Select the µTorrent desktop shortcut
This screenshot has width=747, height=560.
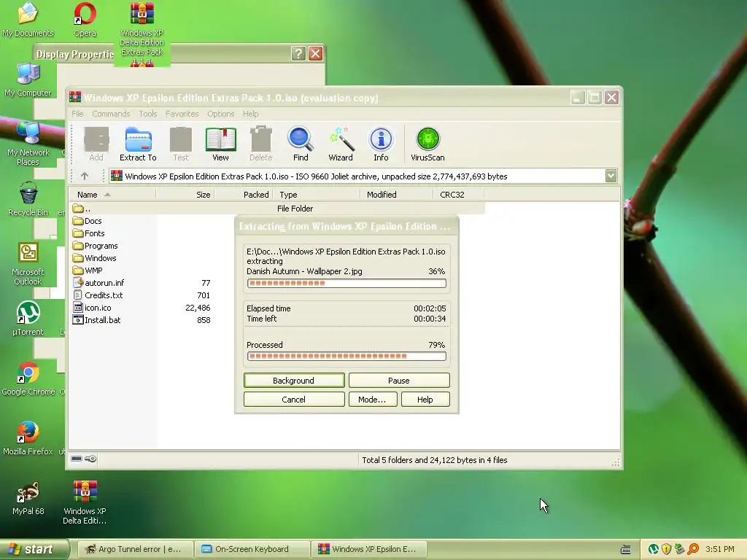tap(28, 319)
